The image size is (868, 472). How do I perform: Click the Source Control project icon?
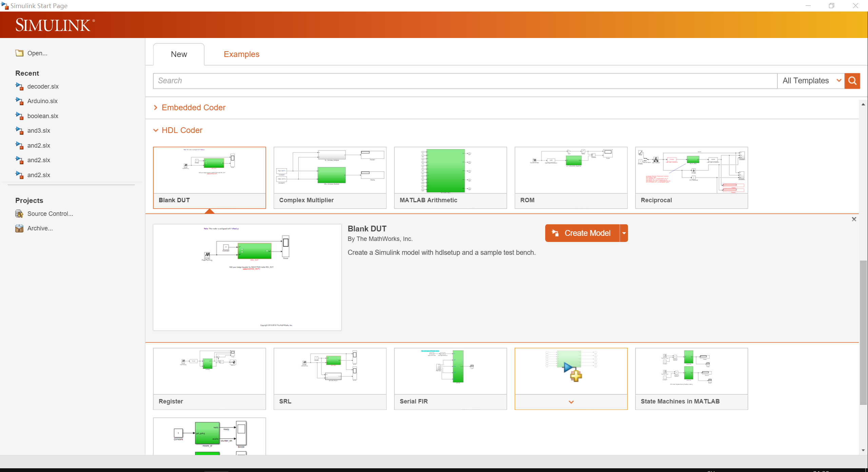tap(19, 214)
